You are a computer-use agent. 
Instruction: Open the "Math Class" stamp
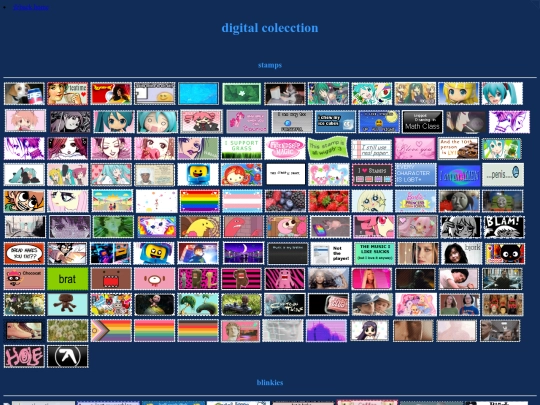tap(422, 122)
